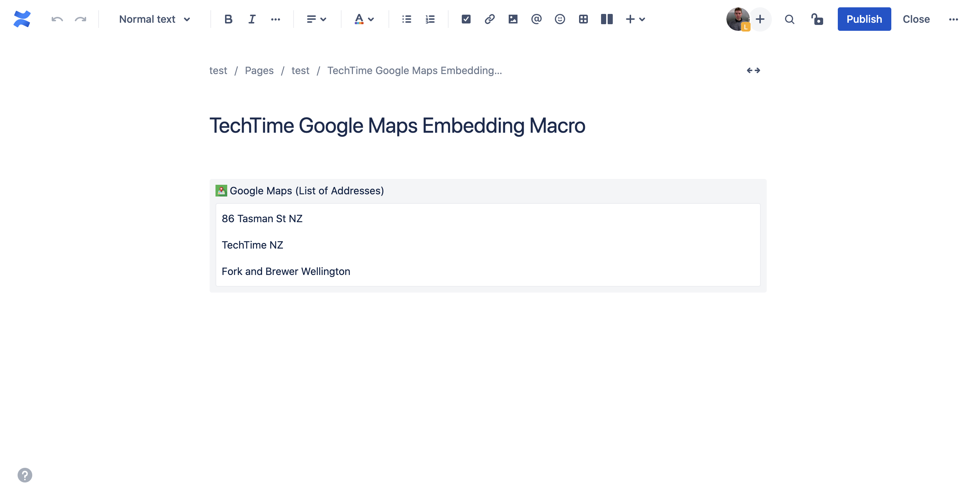
Task: Insert an image or file
Action: point(512,19)
